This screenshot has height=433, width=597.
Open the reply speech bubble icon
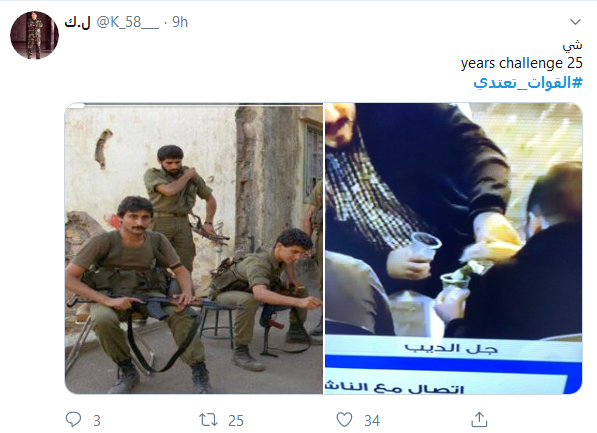pos(73,419)
